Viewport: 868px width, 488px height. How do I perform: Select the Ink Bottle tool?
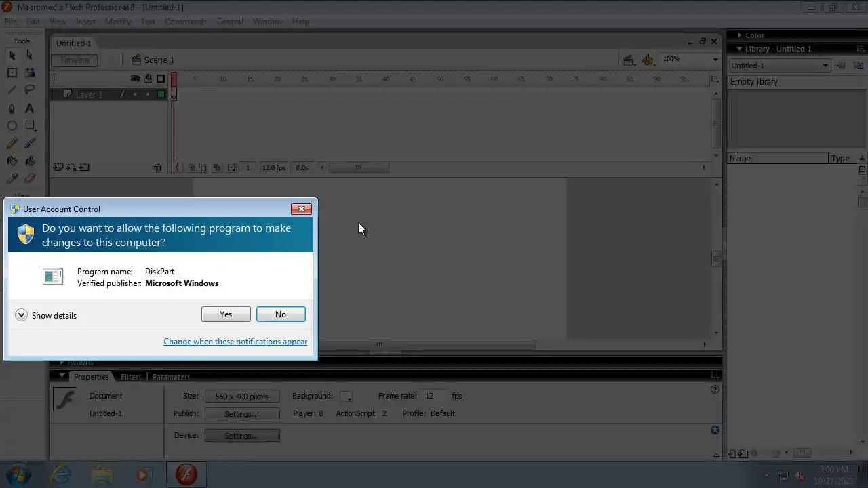tap(12, 161)
